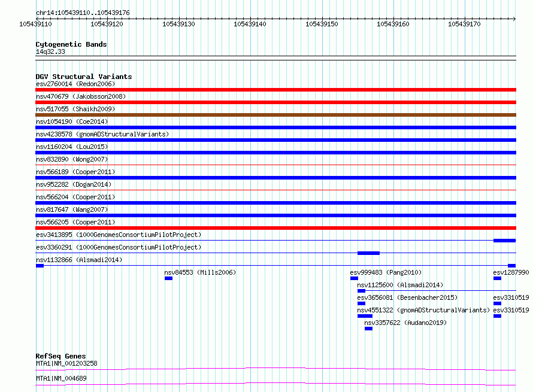Click the blue block under esv1287990

click(x=497, y=278)
